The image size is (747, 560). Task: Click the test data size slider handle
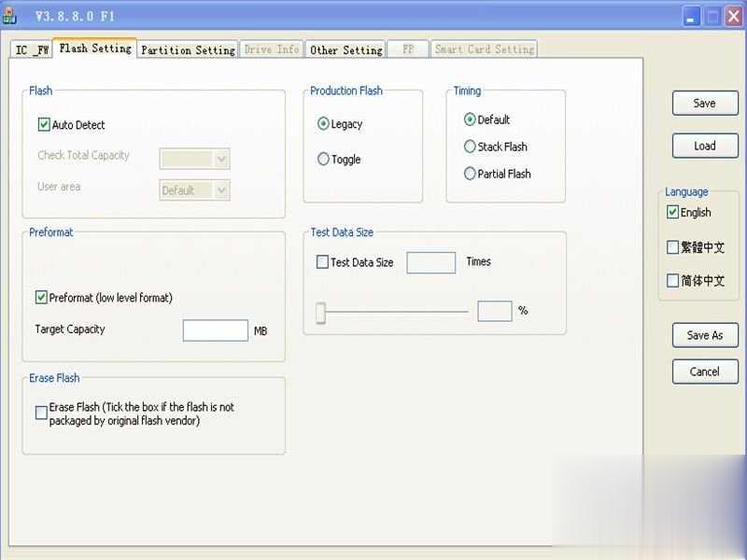[320, 313]
